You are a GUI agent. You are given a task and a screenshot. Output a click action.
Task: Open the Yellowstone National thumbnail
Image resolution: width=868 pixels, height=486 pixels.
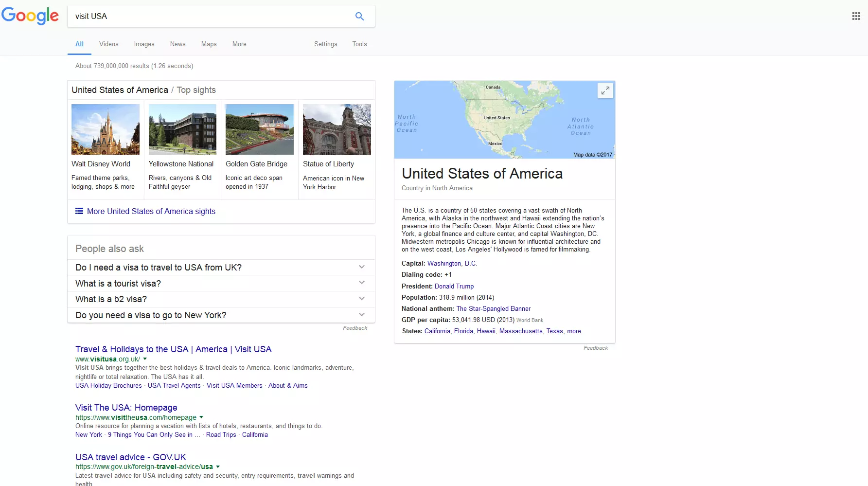182,129
